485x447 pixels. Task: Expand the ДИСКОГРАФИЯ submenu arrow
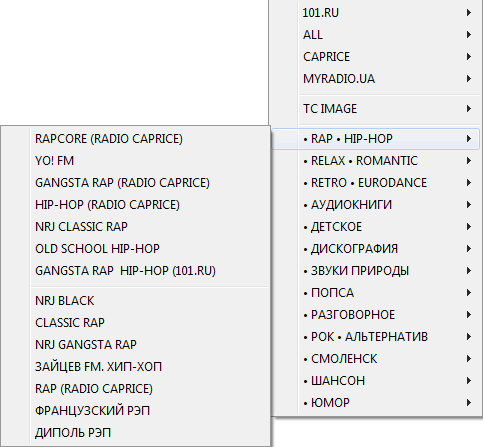pyautogui.click(x=469, y=249)
